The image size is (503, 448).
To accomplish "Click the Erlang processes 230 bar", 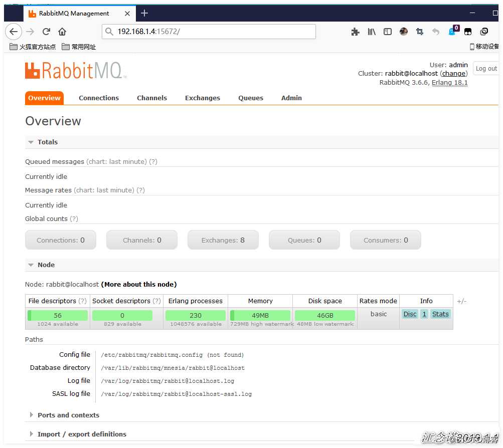I will [x=196, y=315].
